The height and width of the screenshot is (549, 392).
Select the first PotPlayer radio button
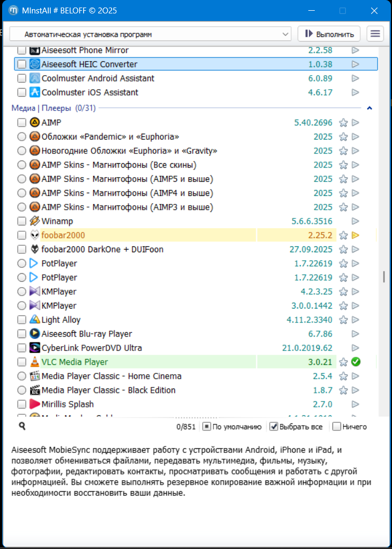click(x=21, y=263)
